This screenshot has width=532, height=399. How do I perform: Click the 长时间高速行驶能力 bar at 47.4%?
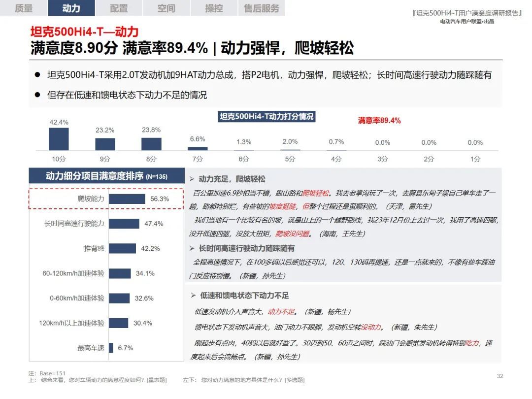click(124, 224)
